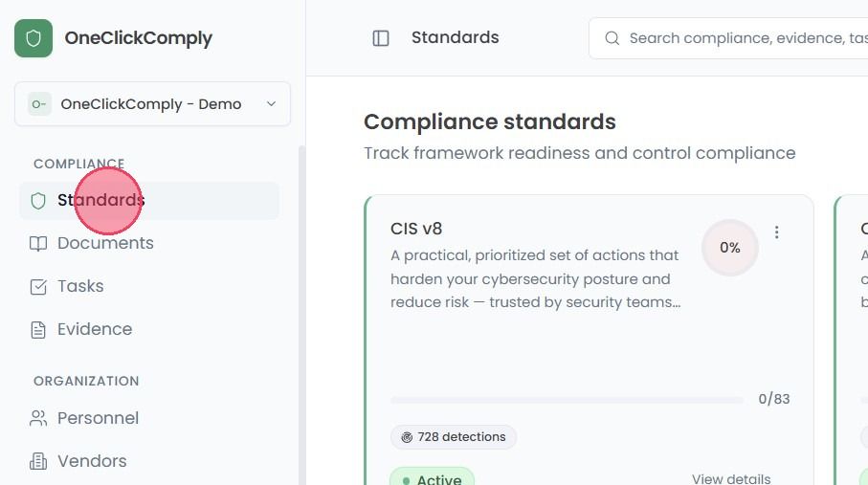868x485 pixels.
Task: Click View details on CIS v8 card
Action: pos(731,479)
